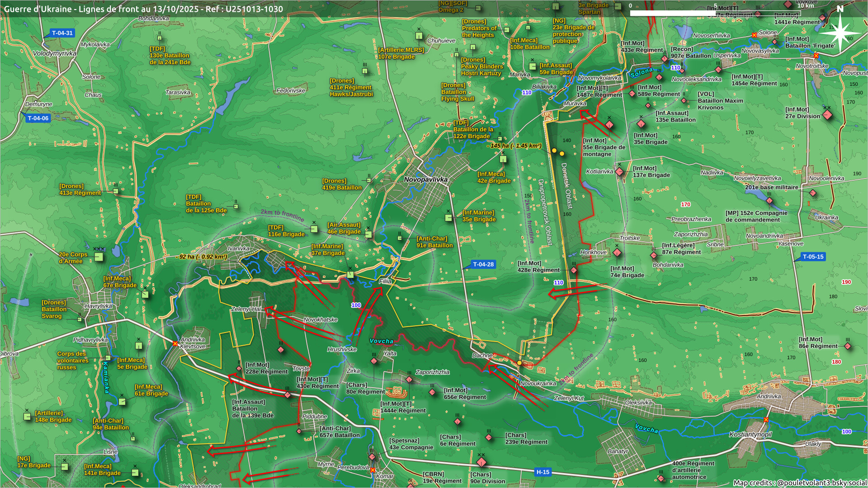Click the 27e Division red diamond marker

tap(827, 115)
